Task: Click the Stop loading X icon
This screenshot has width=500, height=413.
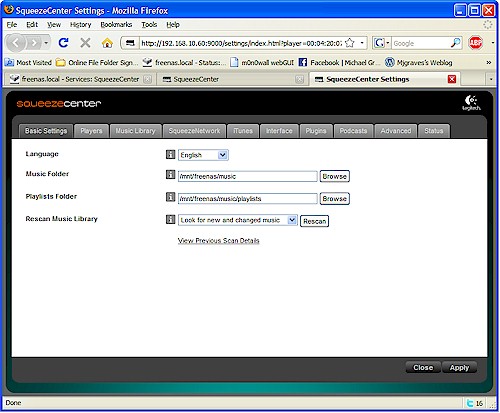Action: pyautogui.click(x=85, y=43)
